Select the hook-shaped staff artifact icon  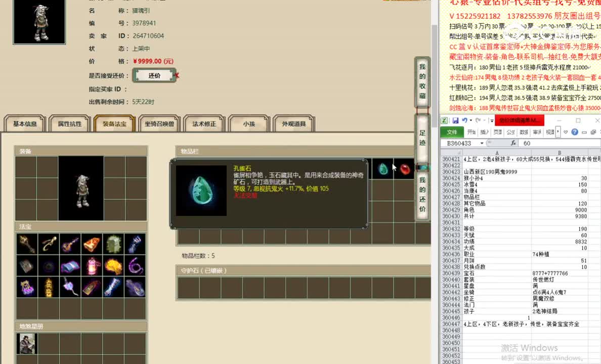[49, 244]
